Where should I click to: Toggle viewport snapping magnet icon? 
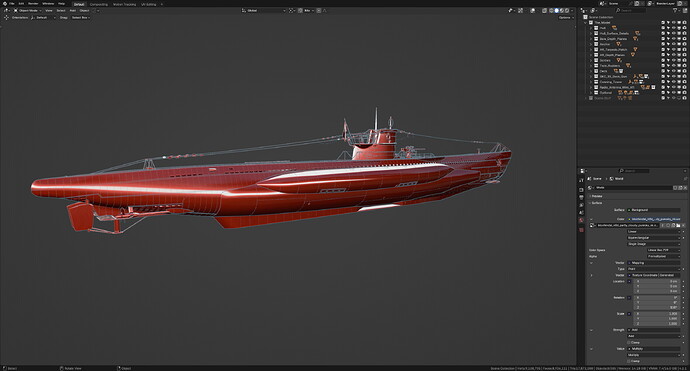(x=300, y=11)
